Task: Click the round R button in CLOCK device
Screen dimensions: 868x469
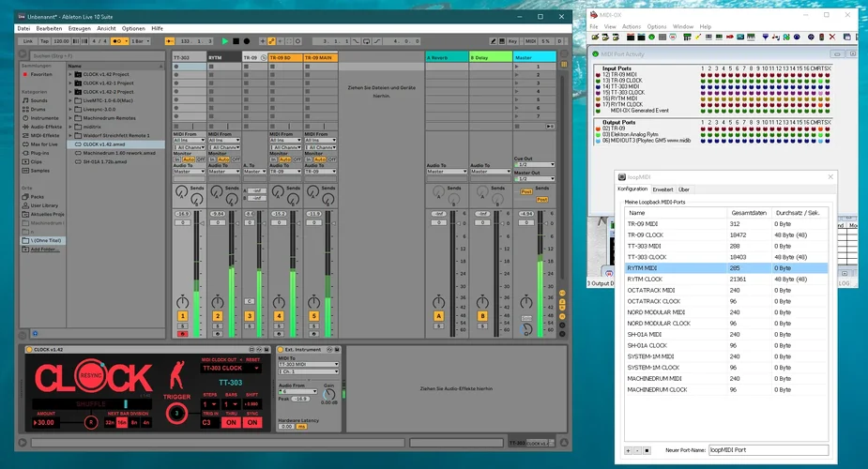Action: (x=91, y=422)
